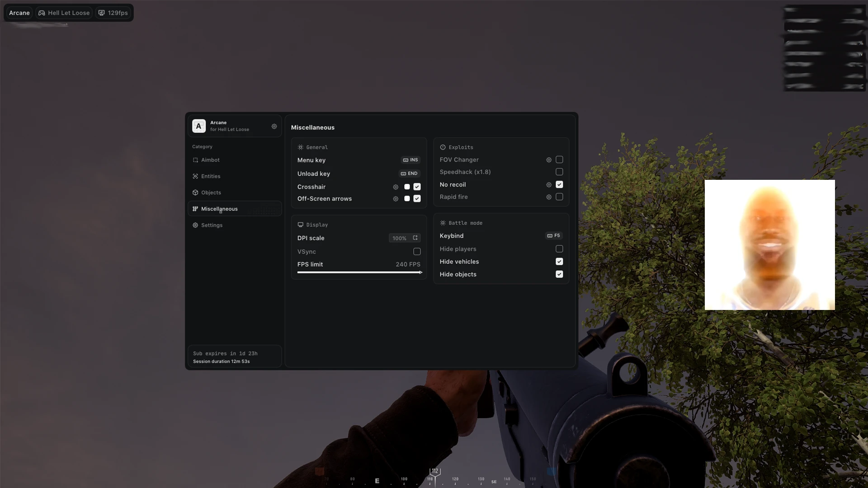Screen dimensions: 868x488
Task: Click the Aimbot category icon
Action: (x=195, y=160)
